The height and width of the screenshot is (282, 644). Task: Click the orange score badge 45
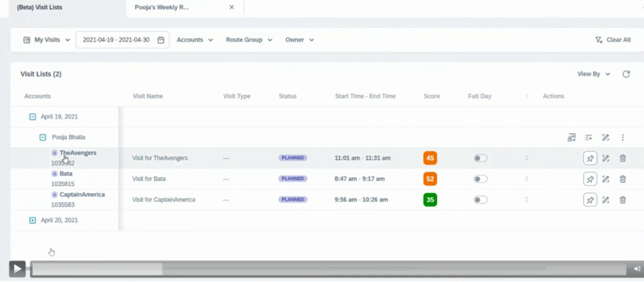[x=430, y=158]
